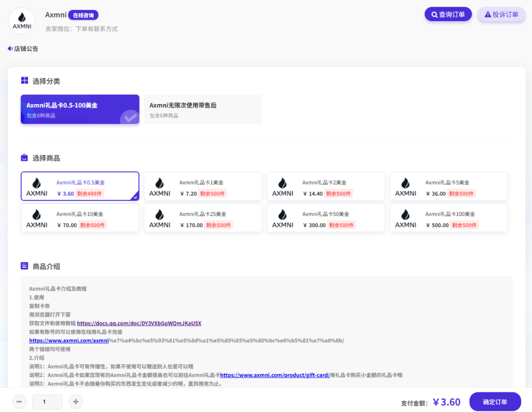Select the Axmni礼品卡5美金 product
The image size is (532, 412).
(x=449, y=186)
